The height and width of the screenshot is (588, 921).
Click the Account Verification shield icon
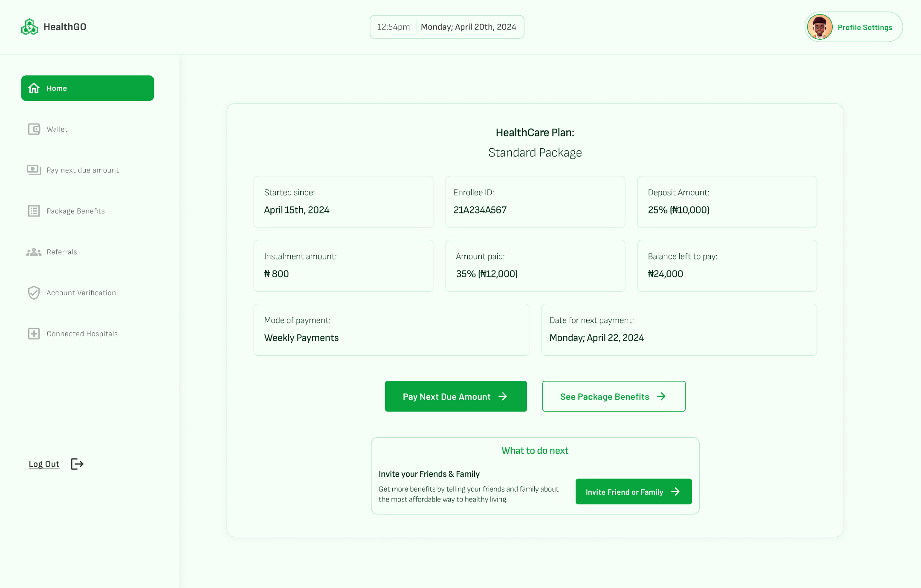34,293
